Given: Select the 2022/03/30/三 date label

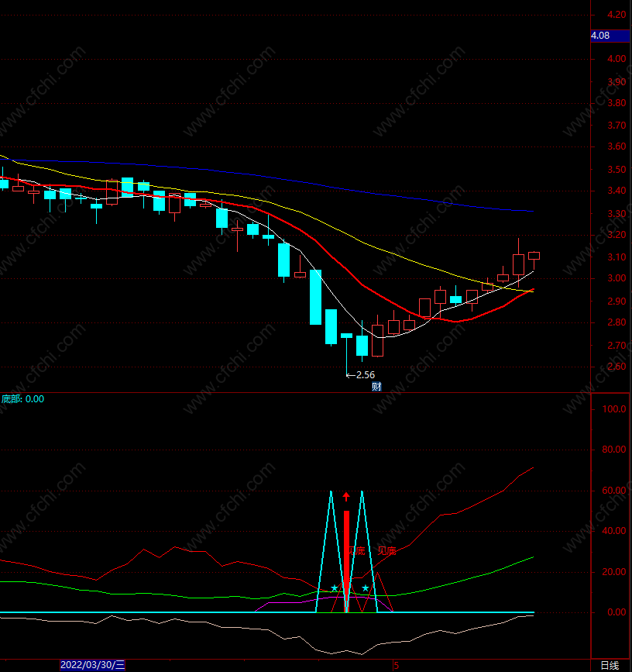Looking at the screenshot, I should click(x=92, y=665).
